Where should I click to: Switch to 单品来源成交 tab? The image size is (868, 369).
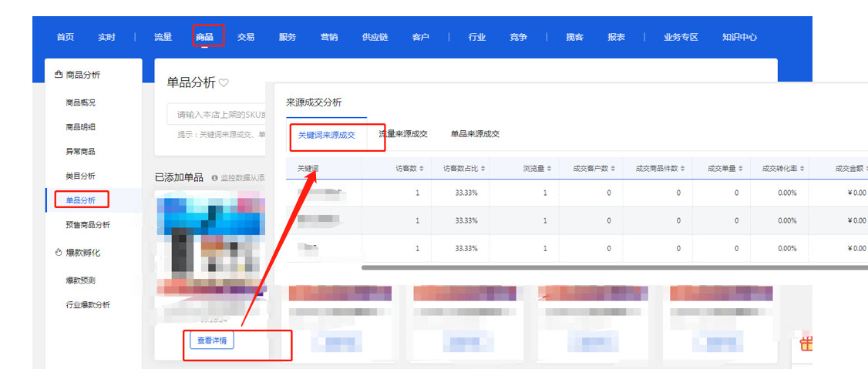(x=475, y=134)
